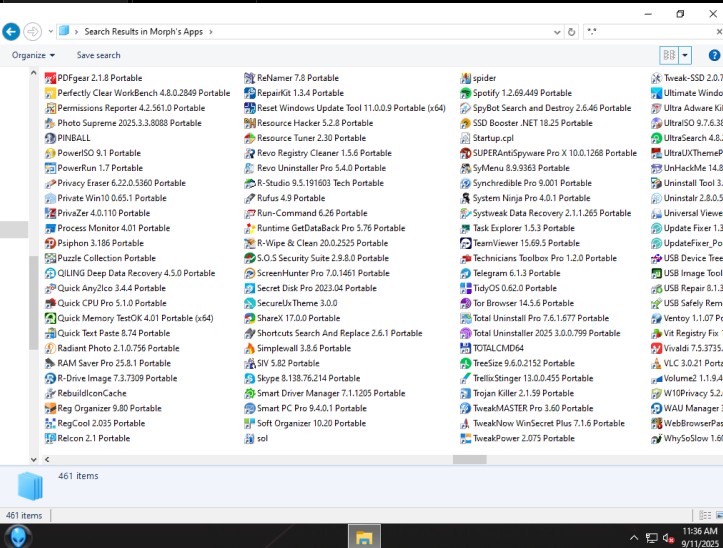Click the Tor Browser 14.5.6 Portable icon
The height and width of the screenshot is (548, 723).
pyautogui.click(x=465, y=303)
